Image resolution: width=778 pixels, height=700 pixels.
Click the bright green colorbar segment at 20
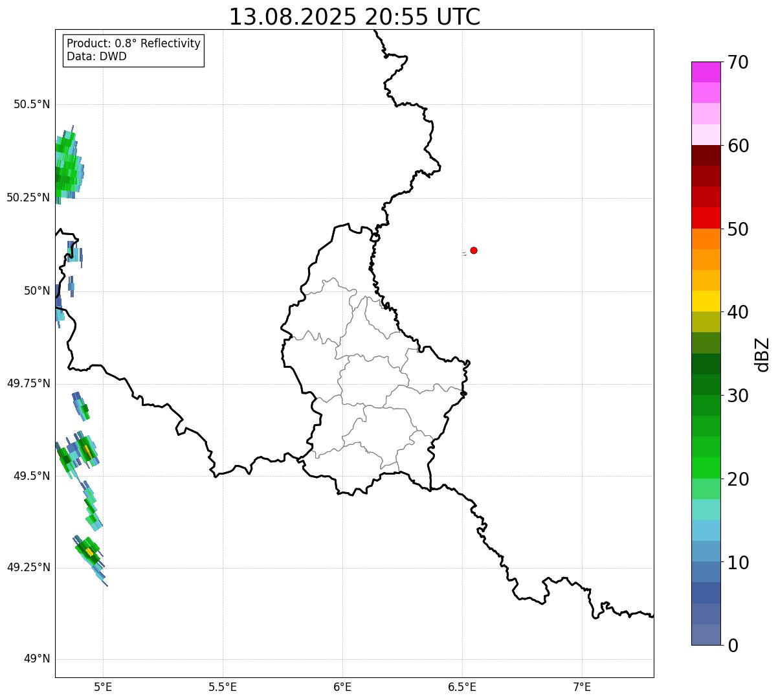coord(706,468)
